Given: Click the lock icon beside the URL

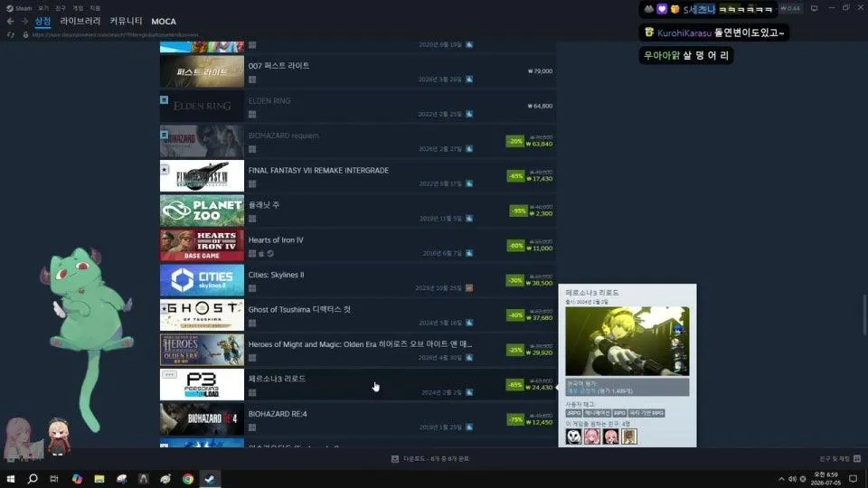Looking at the screenshot, I should click(25, 35).
